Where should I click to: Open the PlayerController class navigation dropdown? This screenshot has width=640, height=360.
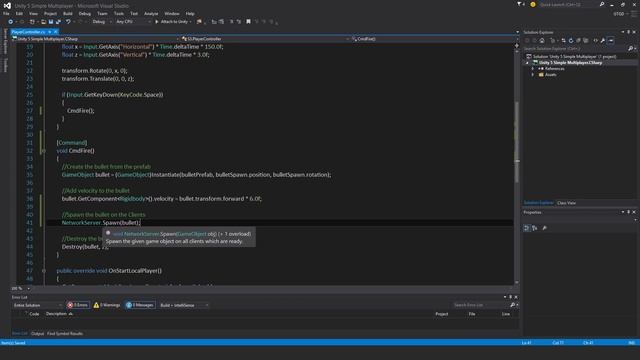click(265, 39)
